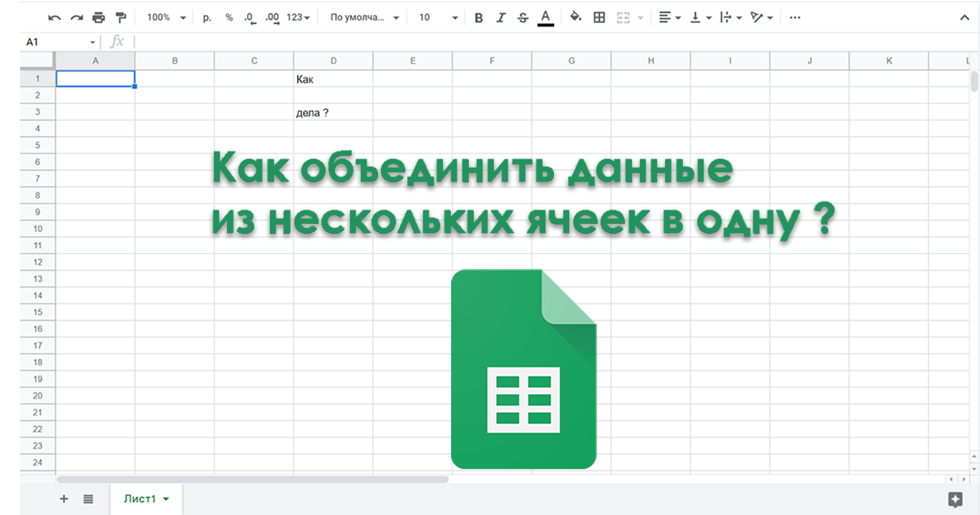This screenshot has height=515, width=980.
Task: Undo the last action
Action: 54,17
